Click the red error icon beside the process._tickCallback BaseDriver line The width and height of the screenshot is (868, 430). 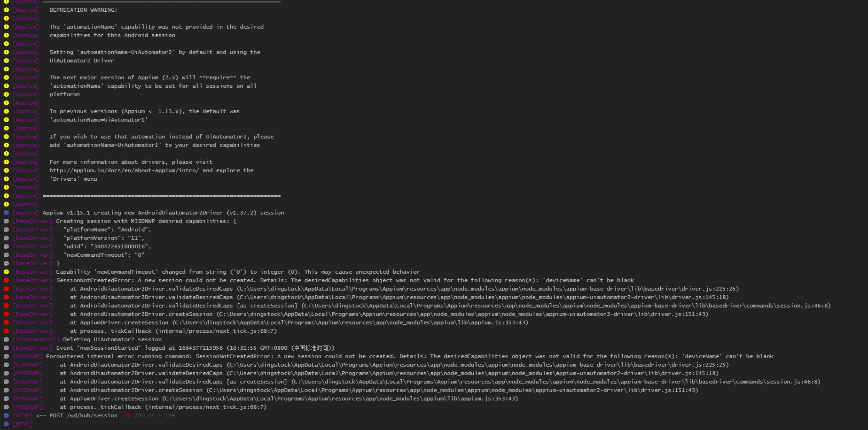click(x=6, y=331)
